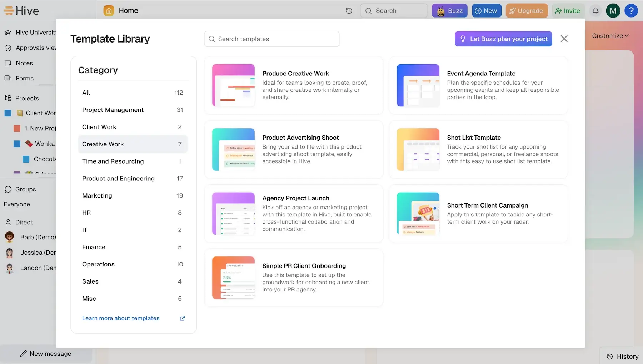643x364 pixels.
Task: Click Let Buzz plan your project
Action: [x=503, y=39]
